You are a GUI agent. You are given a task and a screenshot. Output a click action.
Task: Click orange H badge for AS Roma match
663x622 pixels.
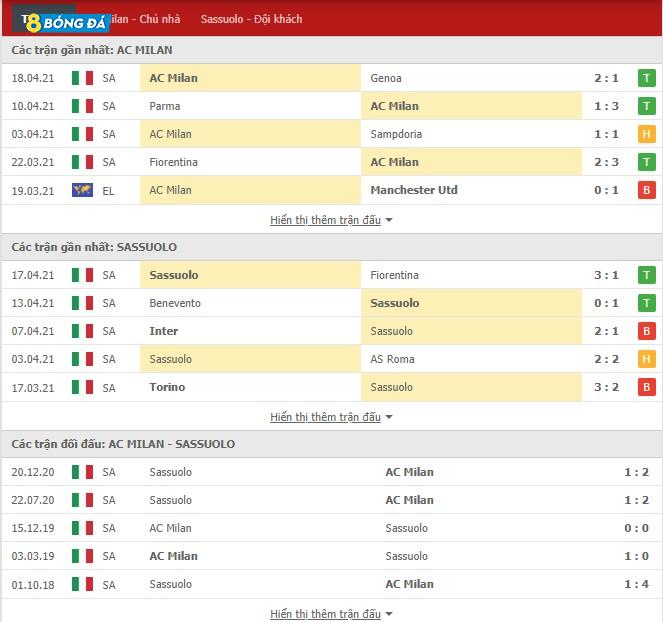point(647,359)
